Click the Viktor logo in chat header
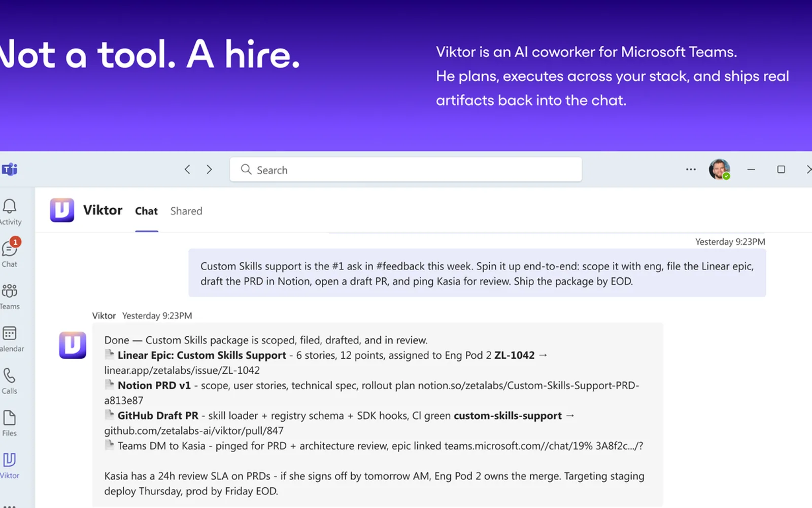812x508 pixels. pos(62,210)
